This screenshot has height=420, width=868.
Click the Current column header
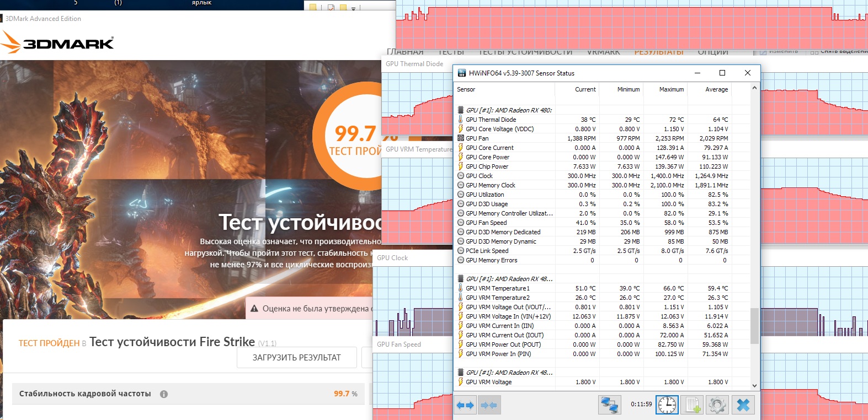pyautogui.click(x=585, y=89)
